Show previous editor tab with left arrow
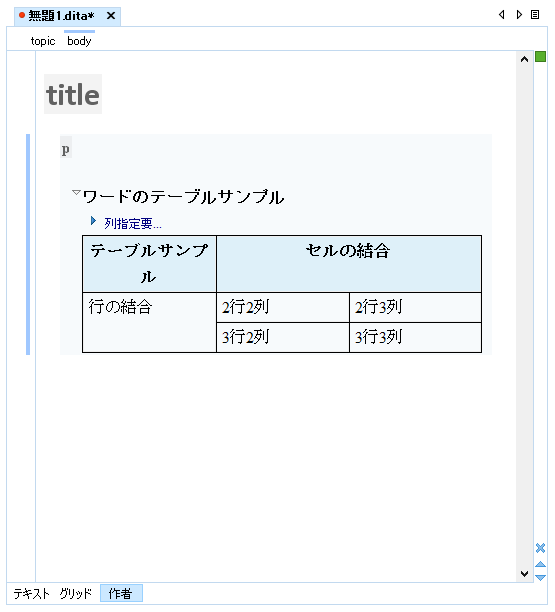555x612 pixels. (502, 15)
